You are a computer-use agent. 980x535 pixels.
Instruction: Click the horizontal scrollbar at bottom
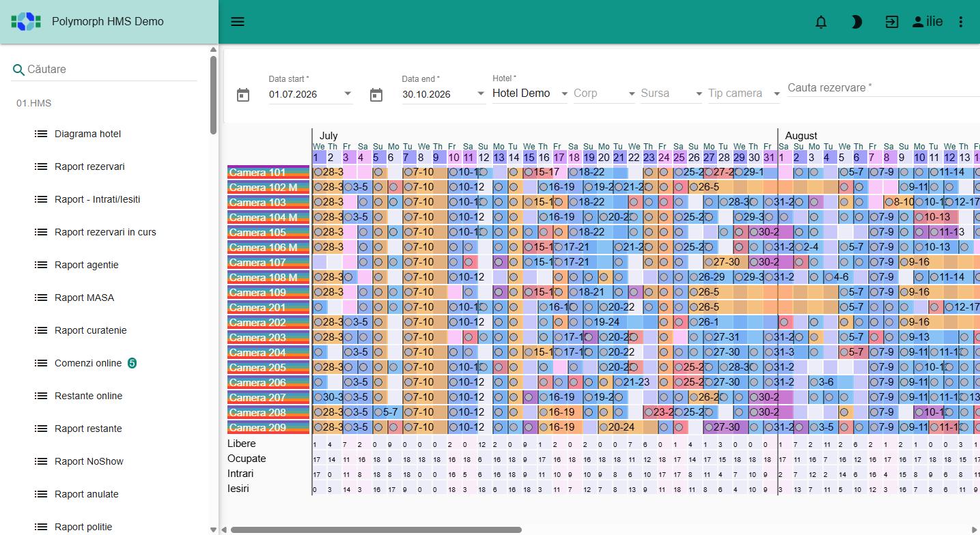pos(376,530)
